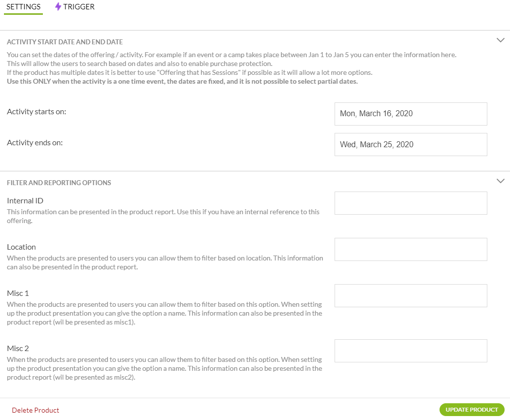The height and width of the screenshot is (420, 510).
Task: Focus the Internal ID input box
Action: click(410, 203)
